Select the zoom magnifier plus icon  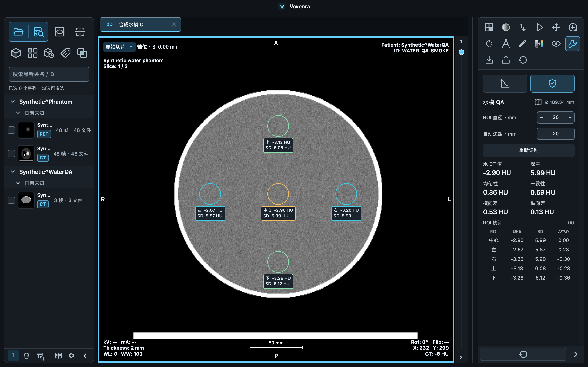coord(573,27)
